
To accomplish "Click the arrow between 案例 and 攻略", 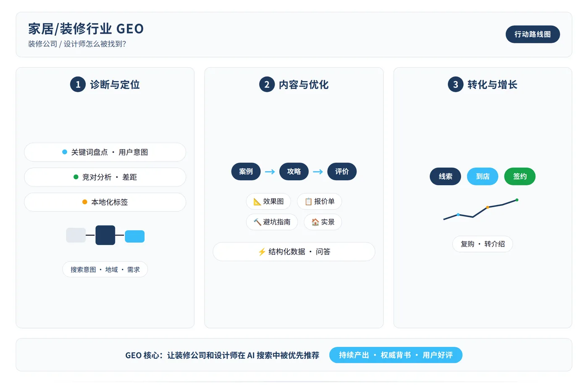I will 270,171.
